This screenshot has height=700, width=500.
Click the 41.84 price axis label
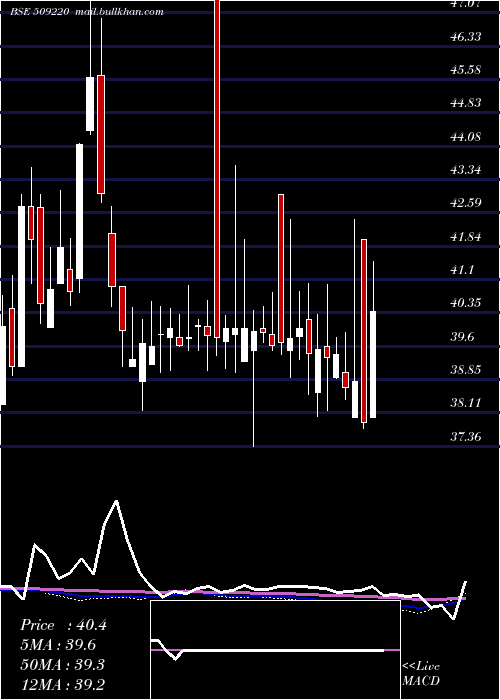pos(466,237)
